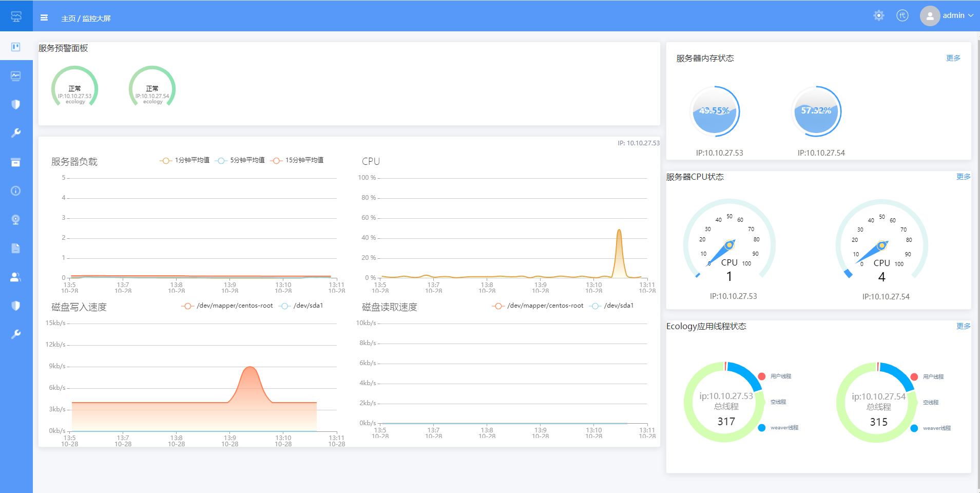This screenshot has height=493, width=980.
Task: Open the last wrench icon at sidebar bottom
Action: (16, 334)
